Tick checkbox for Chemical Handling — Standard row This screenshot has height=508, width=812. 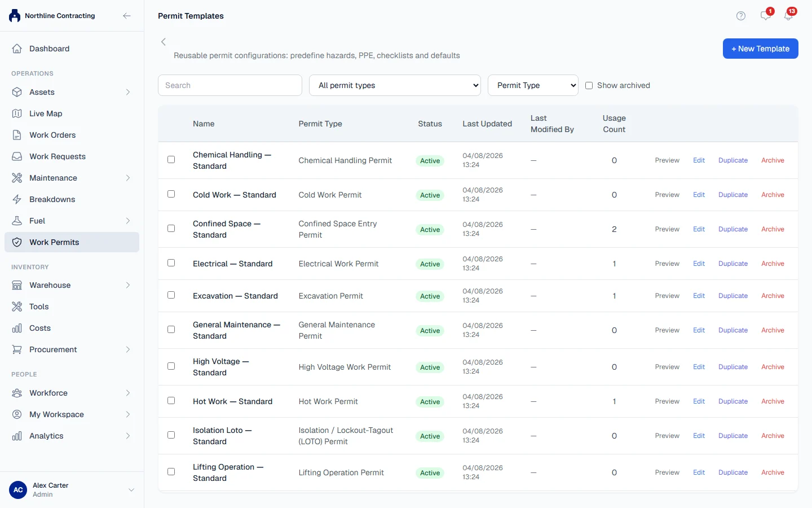coord(171,160)
